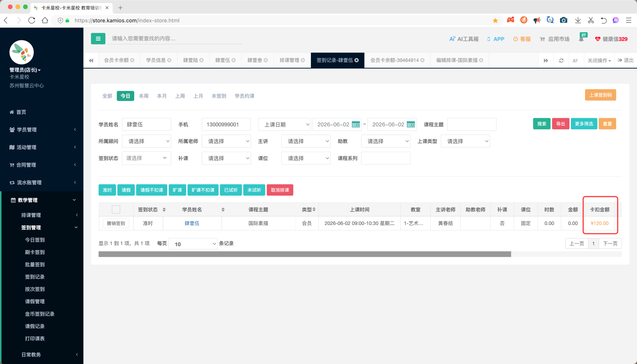Click 撤销签到 for 肆壹伍's row
The height and width of the screenshot is (364, 637).
pos(116,223)
